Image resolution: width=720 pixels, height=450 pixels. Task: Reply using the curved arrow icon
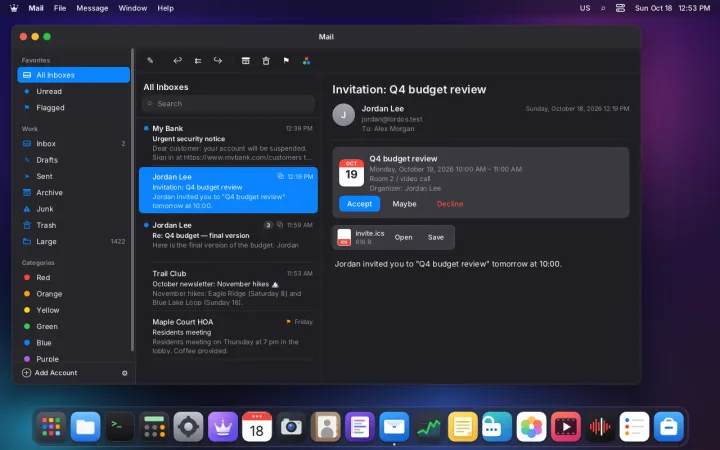(x=177, y=61)
